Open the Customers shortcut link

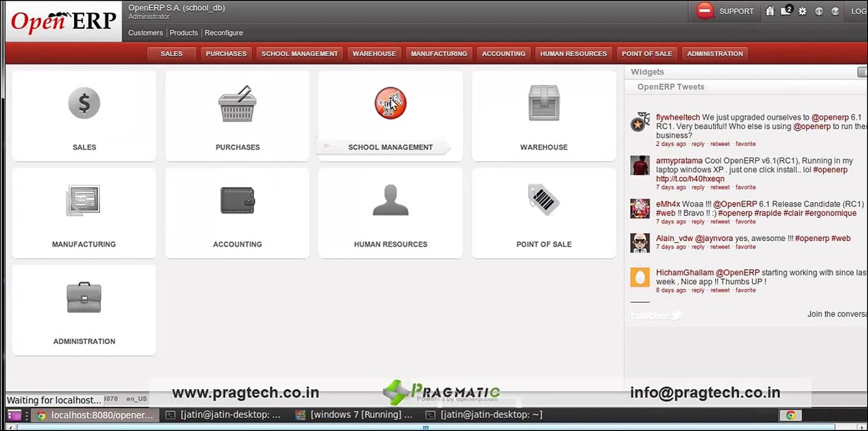145,33
